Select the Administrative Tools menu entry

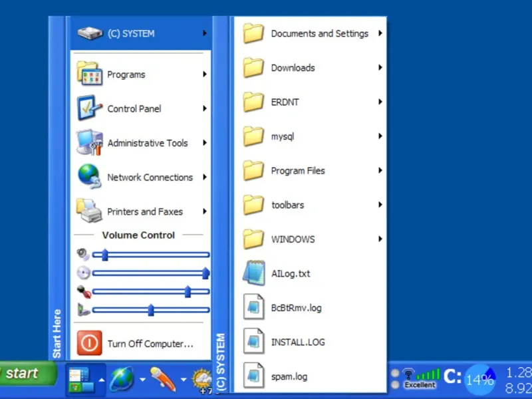141,142
